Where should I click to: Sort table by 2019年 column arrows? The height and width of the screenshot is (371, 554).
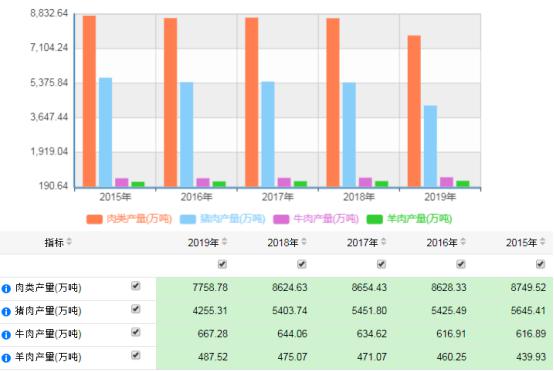pyautogui.click(x=224, y=242)
